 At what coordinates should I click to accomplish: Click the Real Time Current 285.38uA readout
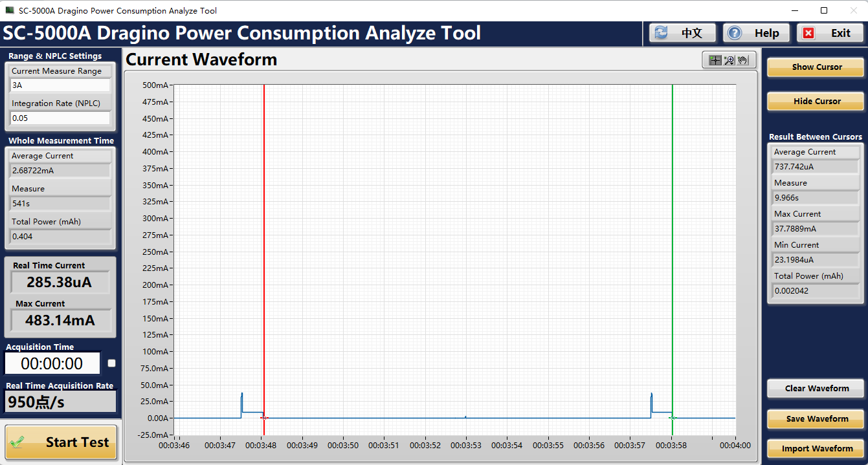pyautogui.click(x=60, y=283)
